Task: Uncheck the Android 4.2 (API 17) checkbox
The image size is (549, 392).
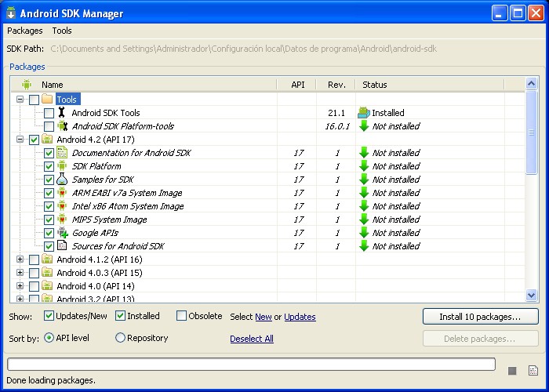Action: (x=34, y=140)
